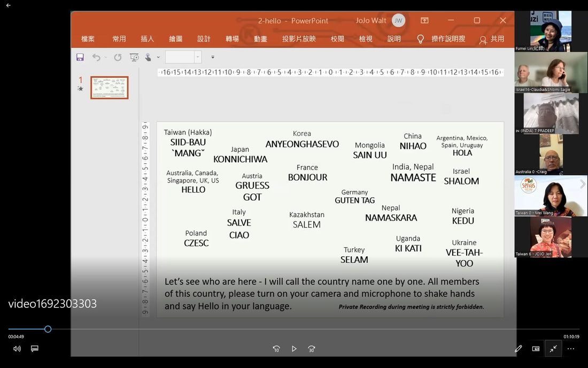588x368 pixels.
Task: Skip forward 30 seconds
Action: (x=311, y=349)
